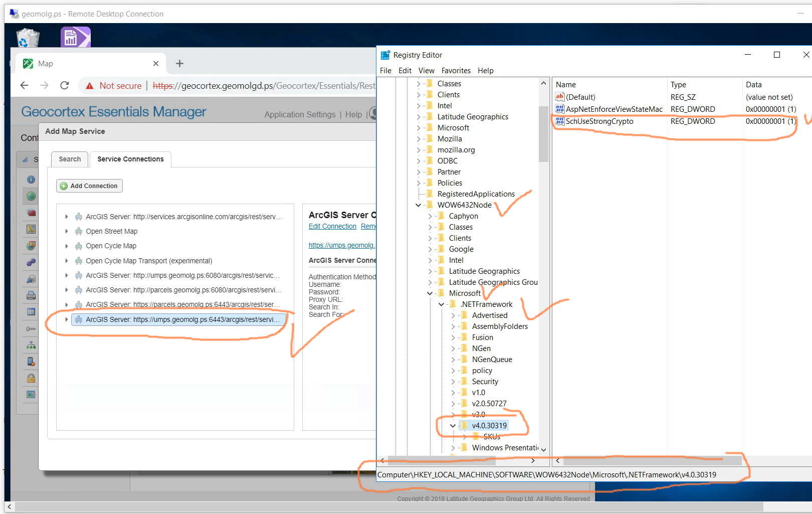
Task: Click registry tree vertical scrollbar
Action: point(543,134)
